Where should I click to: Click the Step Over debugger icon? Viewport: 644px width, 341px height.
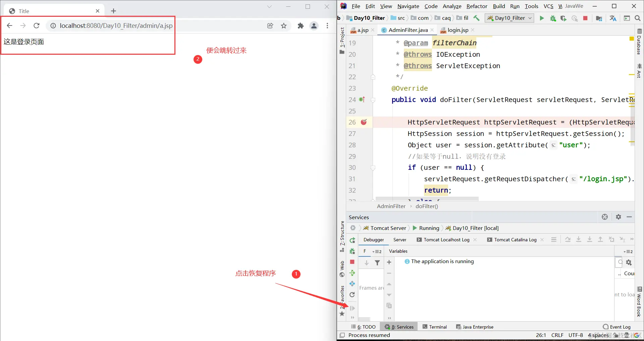pos(568,239)
